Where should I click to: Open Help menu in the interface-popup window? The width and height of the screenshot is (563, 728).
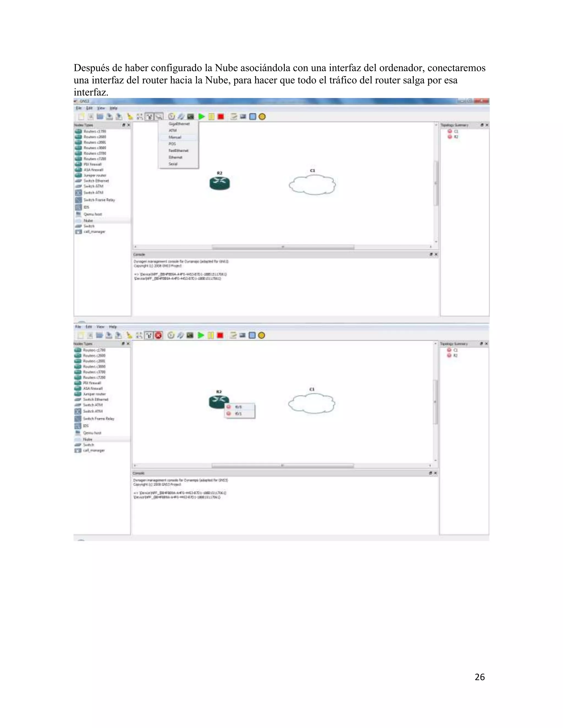point(113,327)
